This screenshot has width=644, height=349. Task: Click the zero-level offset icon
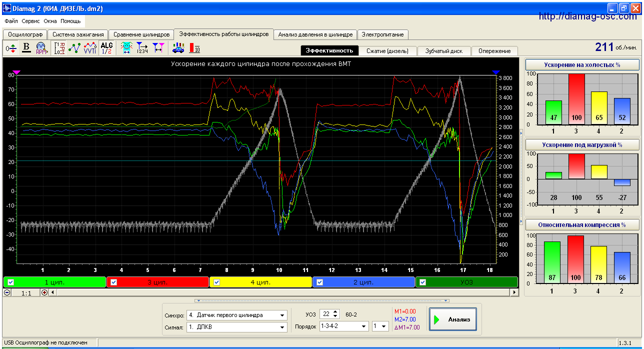(x=11, y=48)
